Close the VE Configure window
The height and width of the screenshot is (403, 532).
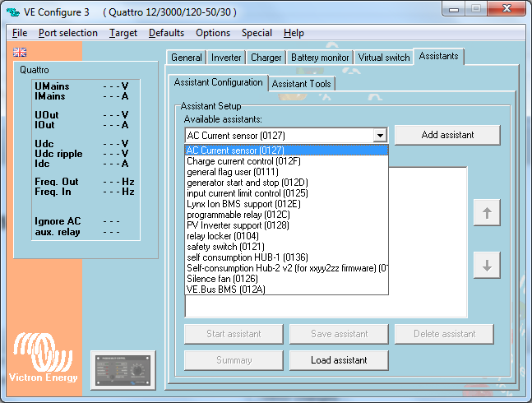[x=507, y=8]
